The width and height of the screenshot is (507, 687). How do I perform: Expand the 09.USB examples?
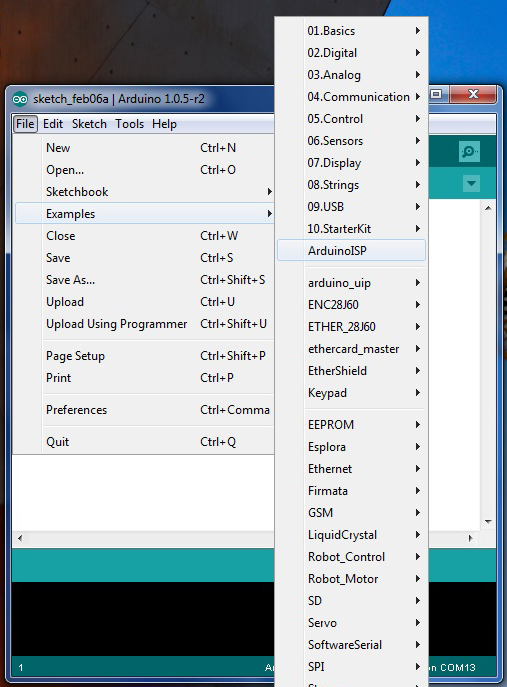[351, 207]
